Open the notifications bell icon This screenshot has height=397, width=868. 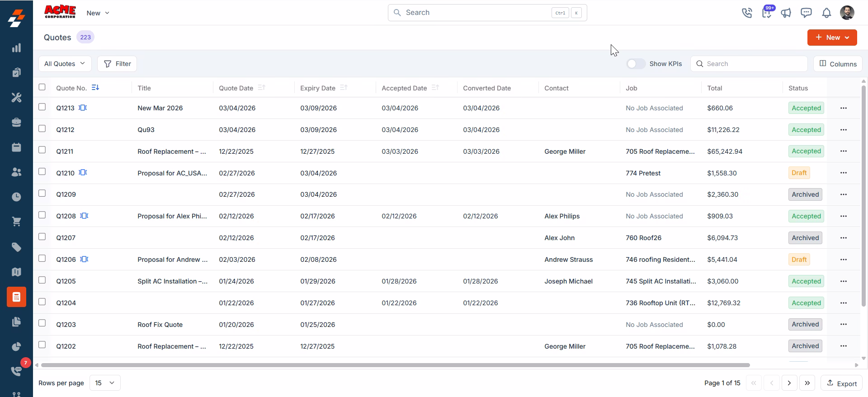pyautogui.click(x=826, y=13)
